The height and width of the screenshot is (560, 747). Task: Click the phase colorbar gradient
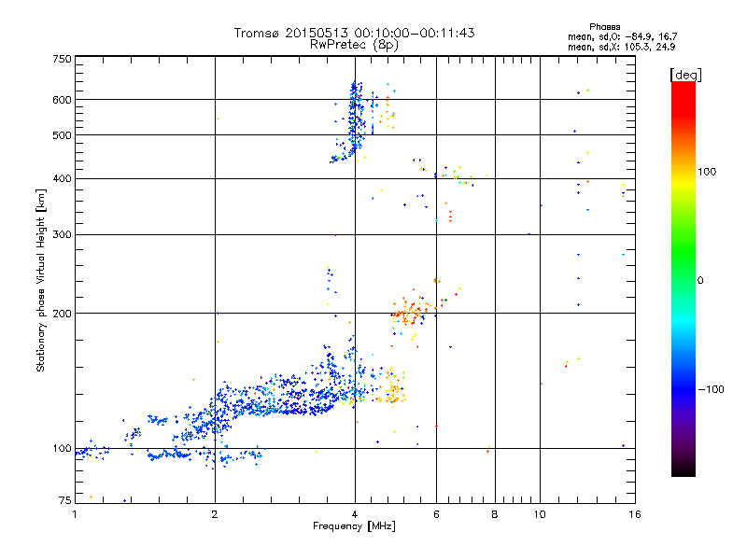pyautogui.click(x=684, y=279)
